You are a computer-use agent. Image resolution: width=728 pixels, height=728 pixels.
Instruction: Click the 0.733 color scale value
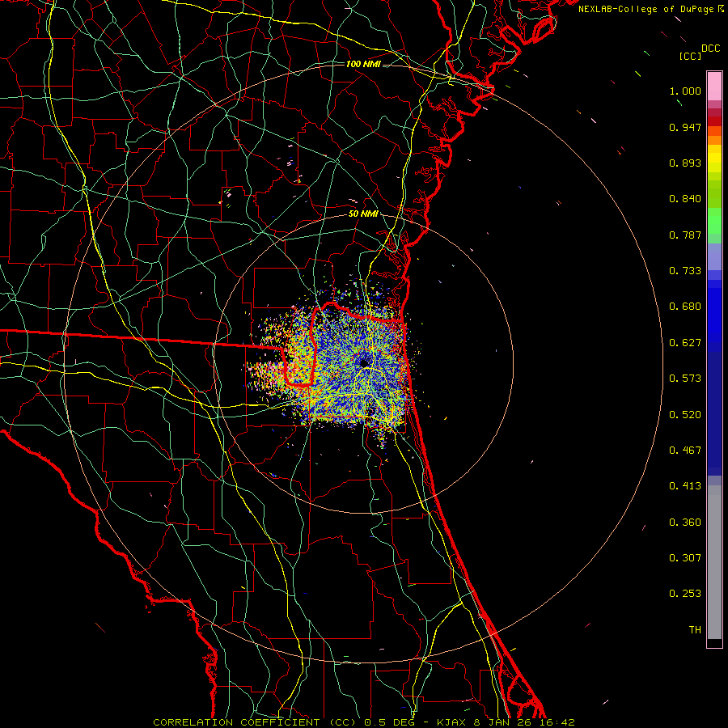point(685,271)
